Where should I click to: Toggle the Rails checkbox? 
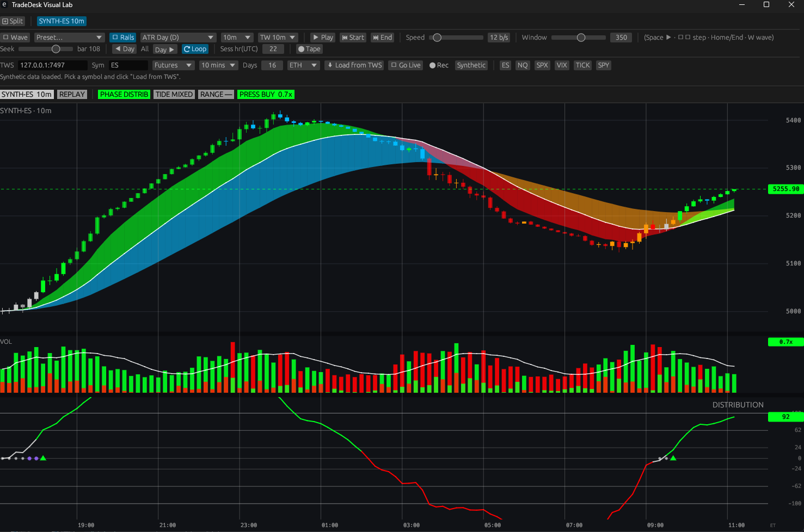click(x=123, y=38)
